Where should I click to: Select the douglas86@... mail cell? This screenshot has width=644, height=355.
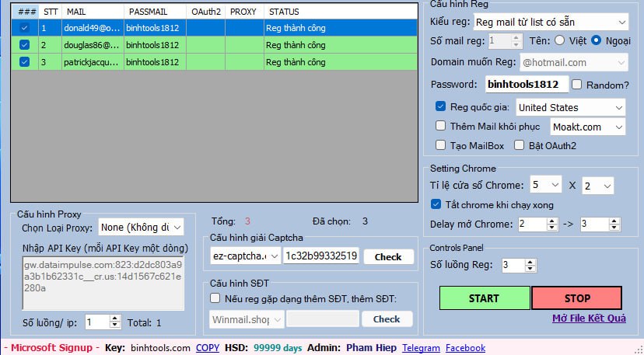pyautogui.click(x=93, y=45)
